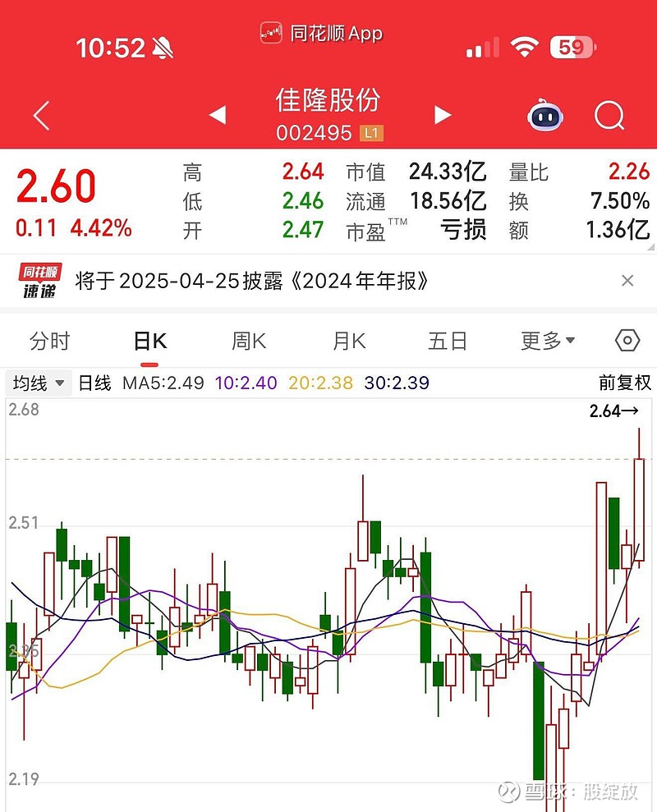Tap the Wi-Fi status icon
This screenshot has width=657, height=812.
click(x=523, y=48)
